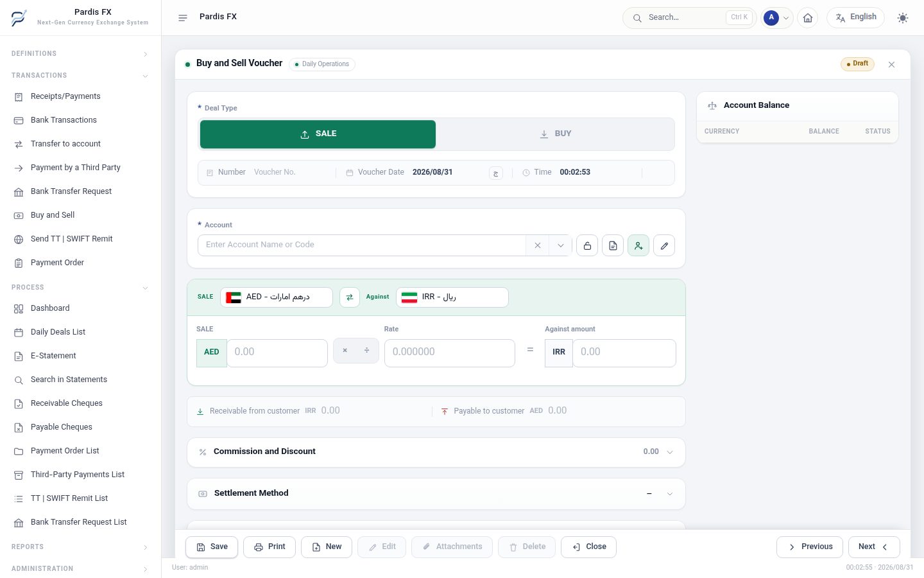Open TT | SWIFT Remit List

click(x=80, y=499)
